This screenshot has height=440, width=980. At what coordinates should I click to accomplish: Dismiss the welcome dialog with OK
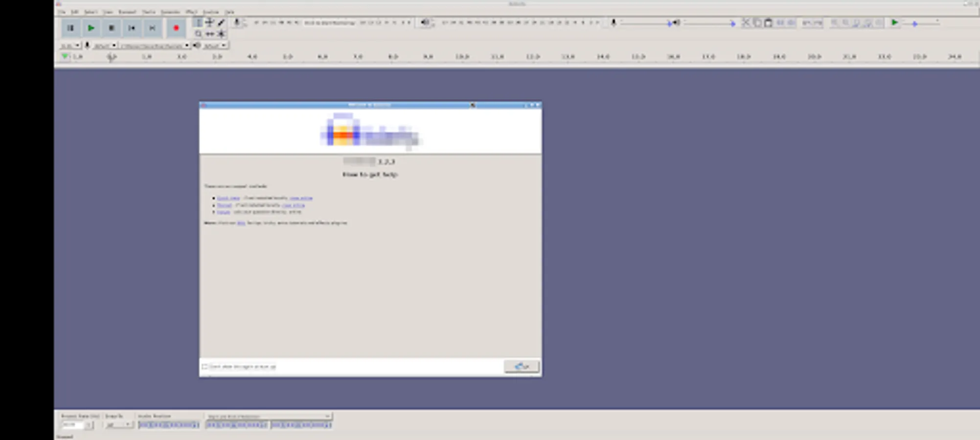(522, 366)
